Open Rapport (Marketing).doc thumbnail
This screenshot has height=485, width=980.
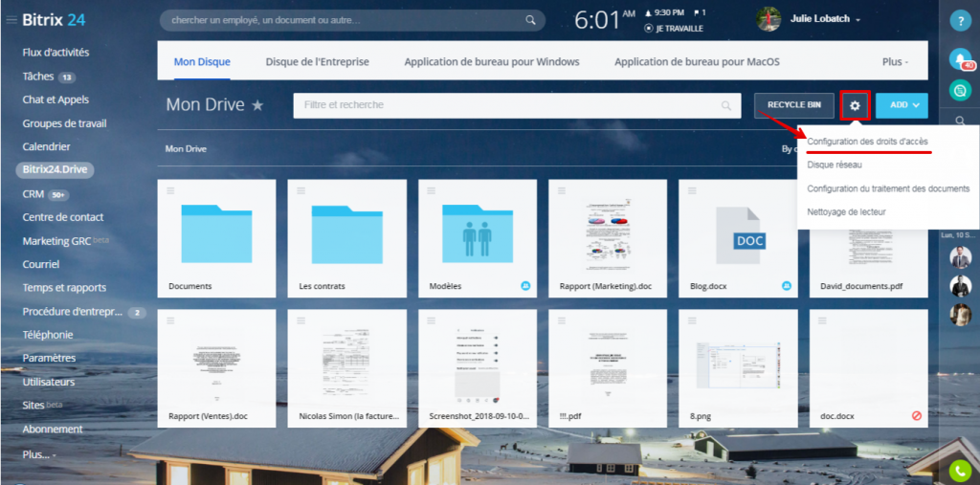coord(608,234)
